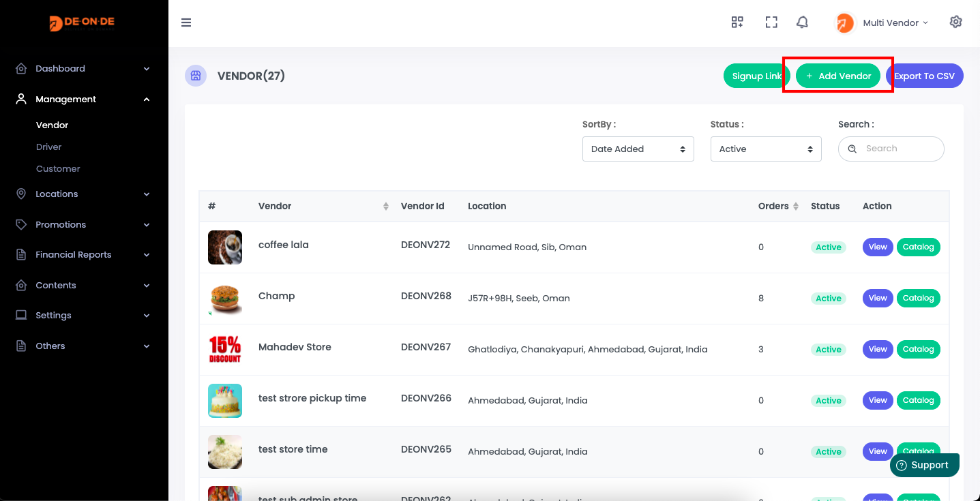The height and width of the screenshot is (501, 980).
Task: Click into the Search input field
Action: (891, 149)
